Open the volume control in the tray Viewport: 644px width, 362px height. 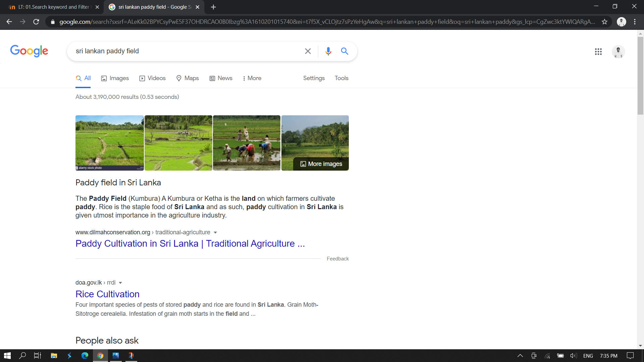[573, 356]
